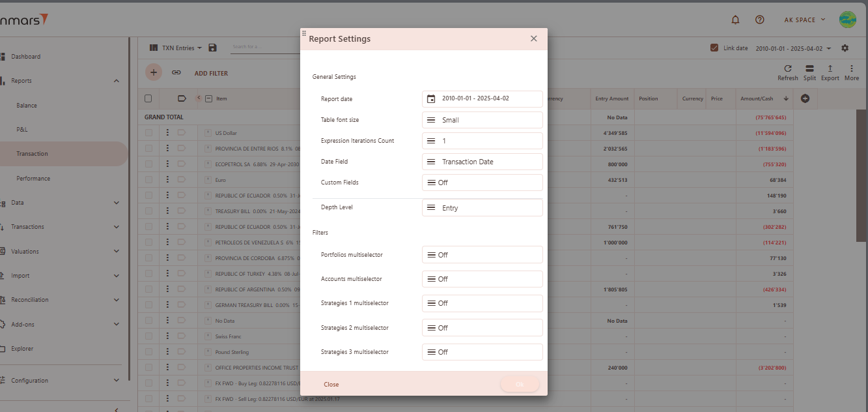Click the user avatar picture
This screenshot has height=412, width=868.
[x=848, y=20]
